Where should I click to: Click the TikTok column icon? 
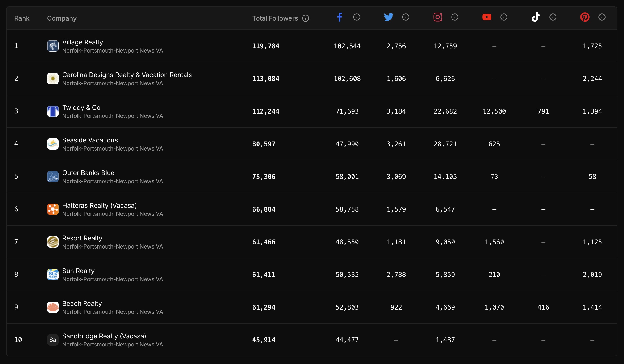pyautogui.click(x=536, y=17)
